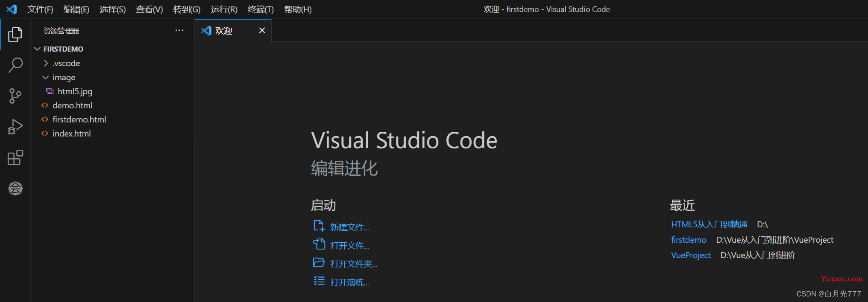Open the 编辑(E) menu
The height and width of the screenshot is (302, 868).
pyautogui.click(x=76, y=9)
